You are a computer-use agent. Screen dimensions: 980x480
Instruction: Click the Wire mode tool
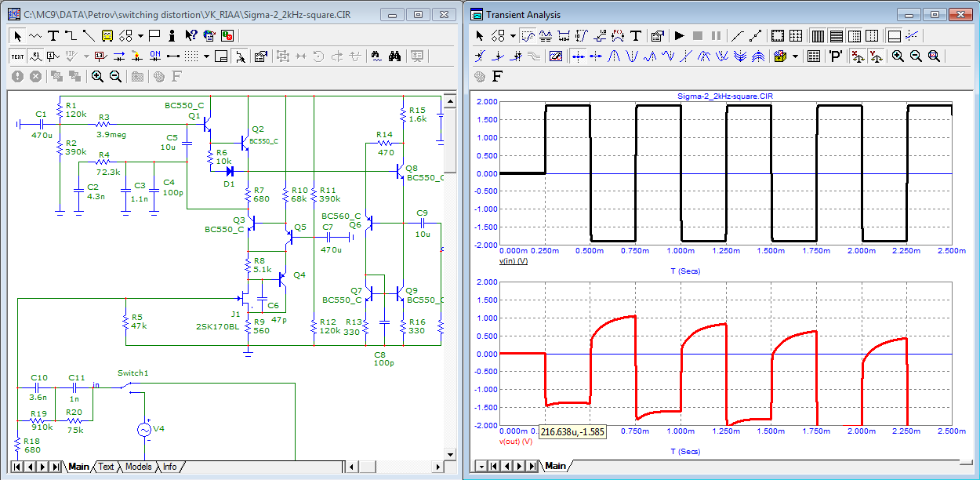[x=71, y=35]
